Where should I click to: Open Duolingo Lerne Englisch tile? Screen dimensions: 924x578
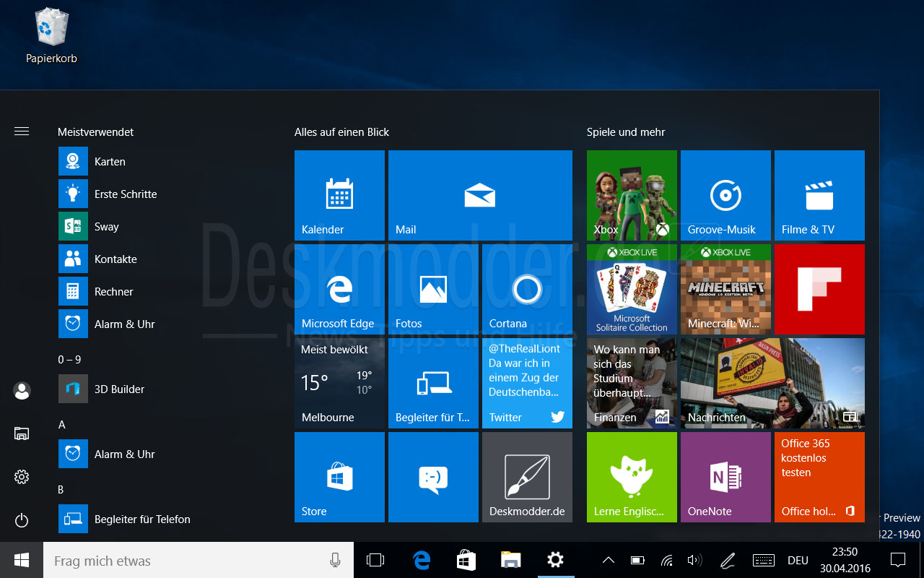tap(632, 477)
